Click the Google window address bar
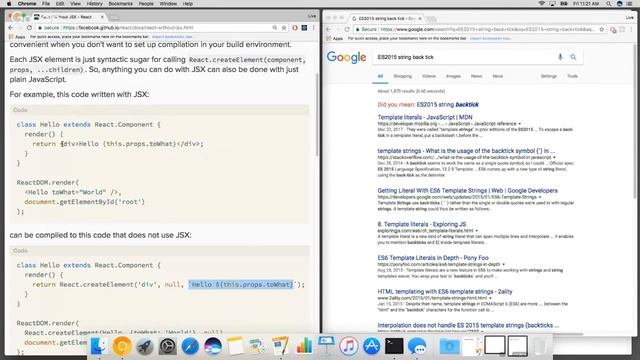Image resolution: width=640 pixels, height=360 pixels. [476, 29]
